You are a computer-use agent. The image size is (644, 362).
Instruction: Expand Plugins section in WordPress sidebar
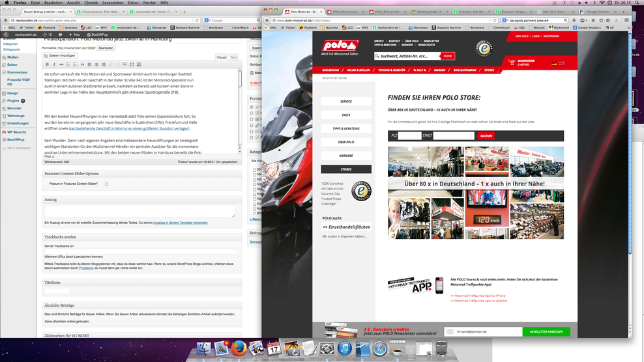pos(13,100)
